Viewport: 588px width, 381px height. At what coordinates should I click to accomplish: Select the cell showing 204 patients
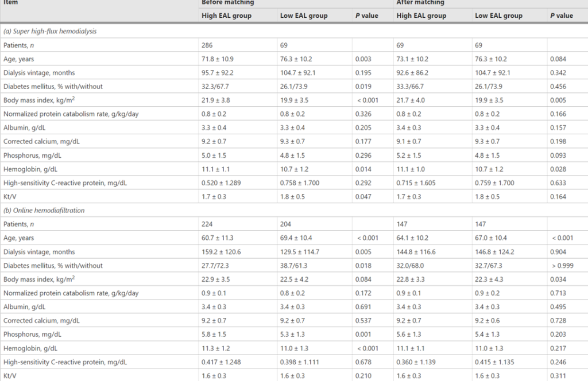[285, 224]
